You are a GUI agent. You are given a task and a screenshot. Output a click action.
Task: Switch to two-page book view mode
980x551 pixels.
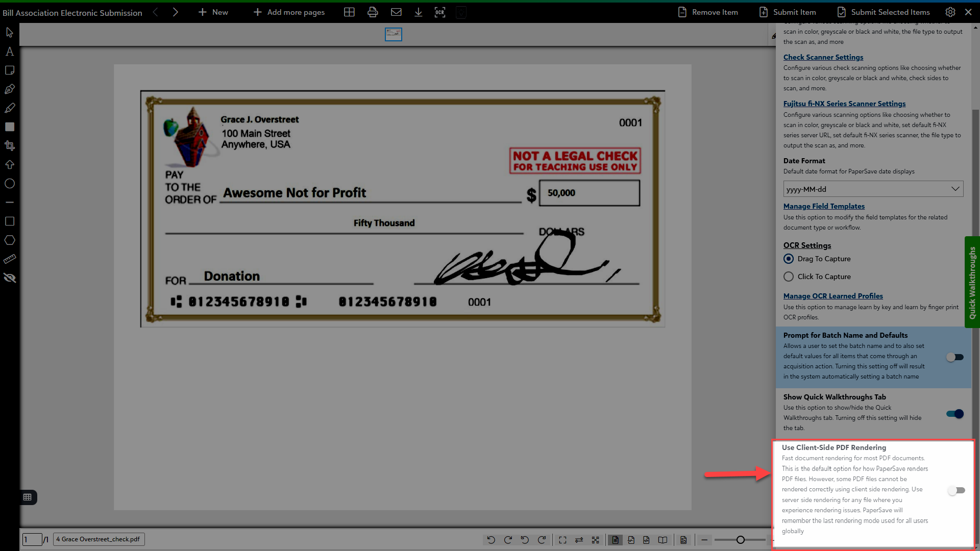(x=663, y=540)
